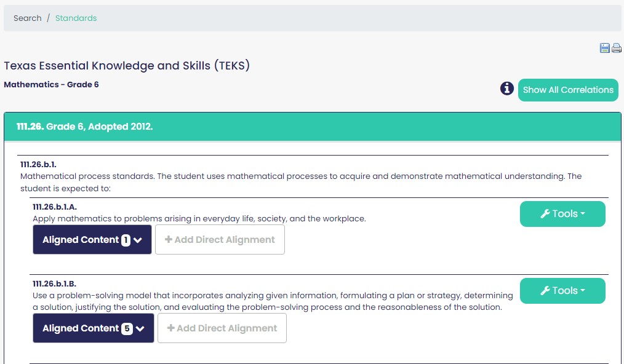The height and width of the screenshot is (364, 624).
Task: Select the Standards breadcrumb link
Action: (x=76, y=18)
